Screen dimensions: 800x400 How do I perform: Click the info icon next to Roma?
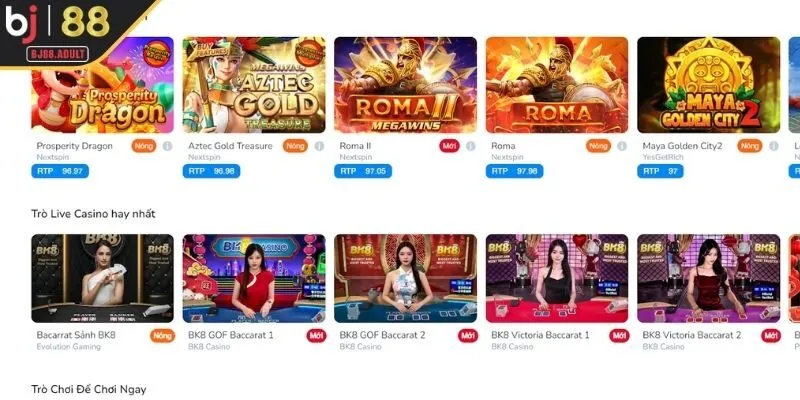(x=622, y=146)
